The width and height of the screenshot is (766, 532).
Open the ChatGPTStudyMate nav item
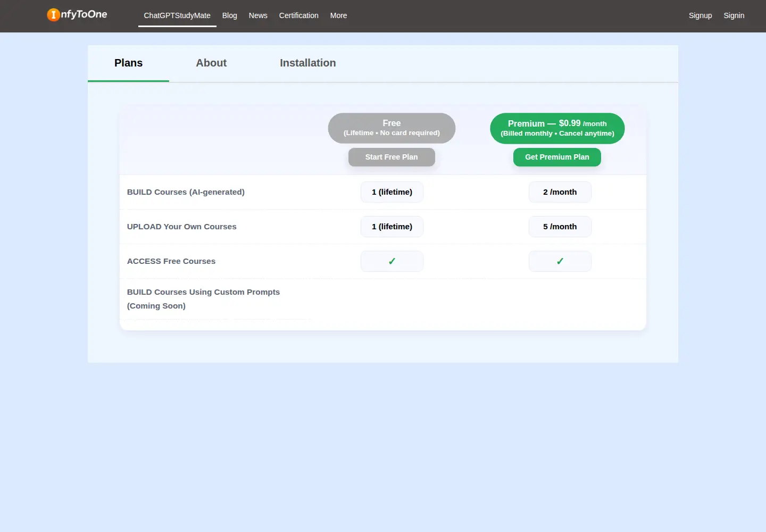pyautogui.click(x=177, y=15)
